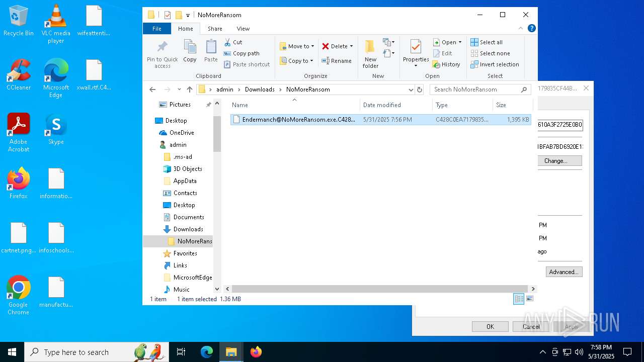Open the File ribbon tab

tap(157, 29)
